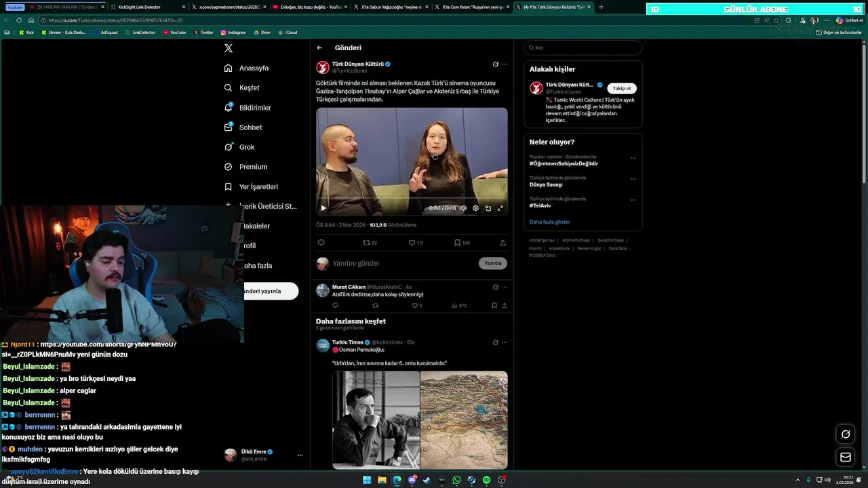Viewport: 868px width, 488px height.
Task: Open Yer İşaretleri in the sidebar
Action: pyautogui.click(x=251, y=186)
